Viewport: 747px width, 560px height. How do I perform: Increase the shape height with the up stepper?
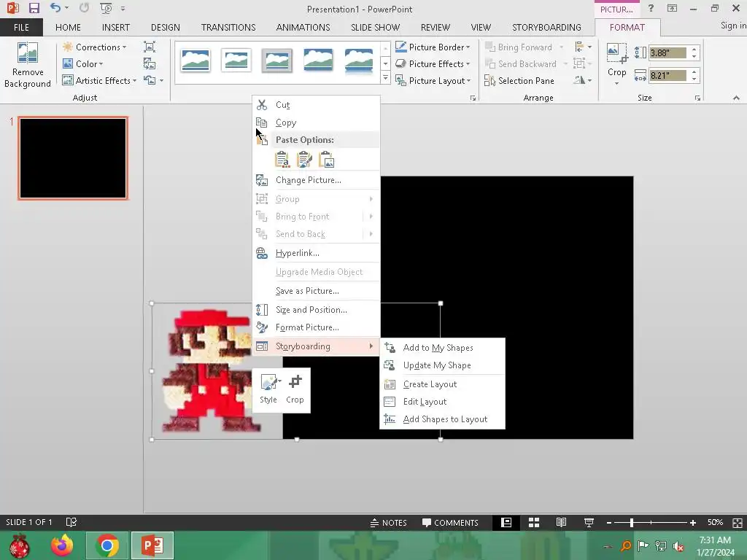pyautogui.click(x=694, y=50)
